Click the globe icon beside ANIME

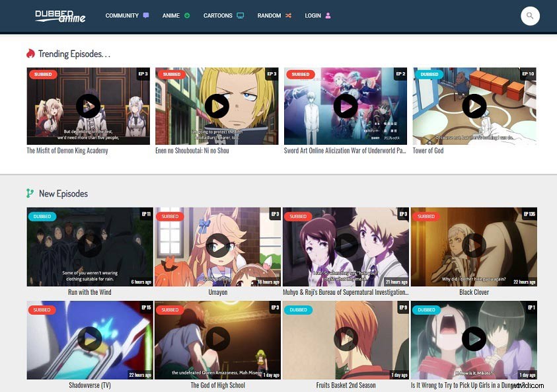pyautogui.click(x=187, y=15)
